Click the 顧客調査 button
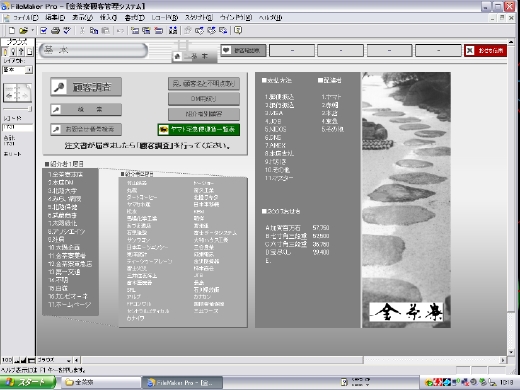The width and height of the screenshot is (520, 390). (86, 87)
